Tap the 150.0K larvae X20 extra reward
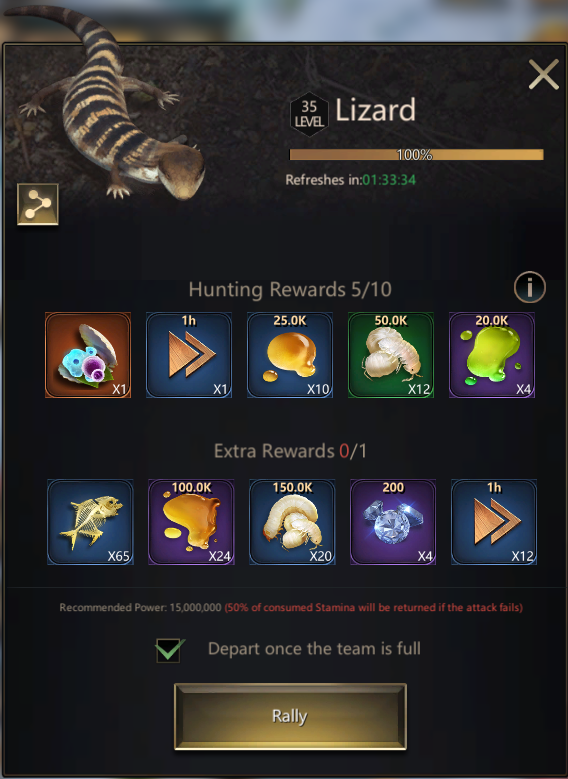568x779 pixels. (x=292, y=522)
